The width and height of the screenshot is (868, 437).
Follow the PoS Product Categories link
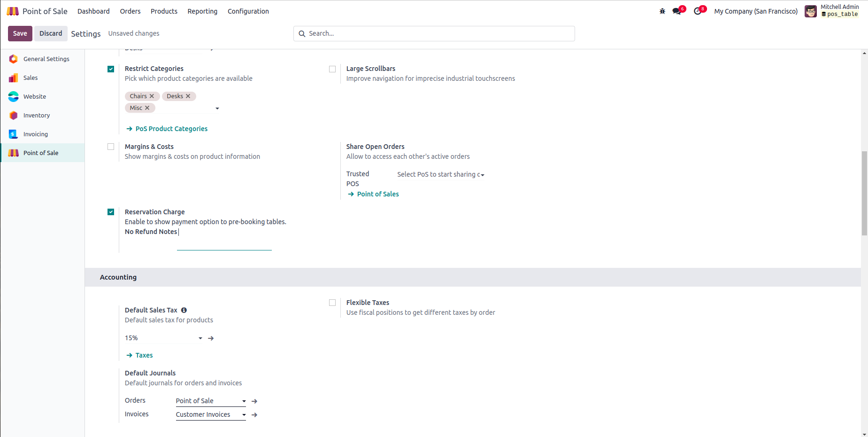[x=171, y=129]
